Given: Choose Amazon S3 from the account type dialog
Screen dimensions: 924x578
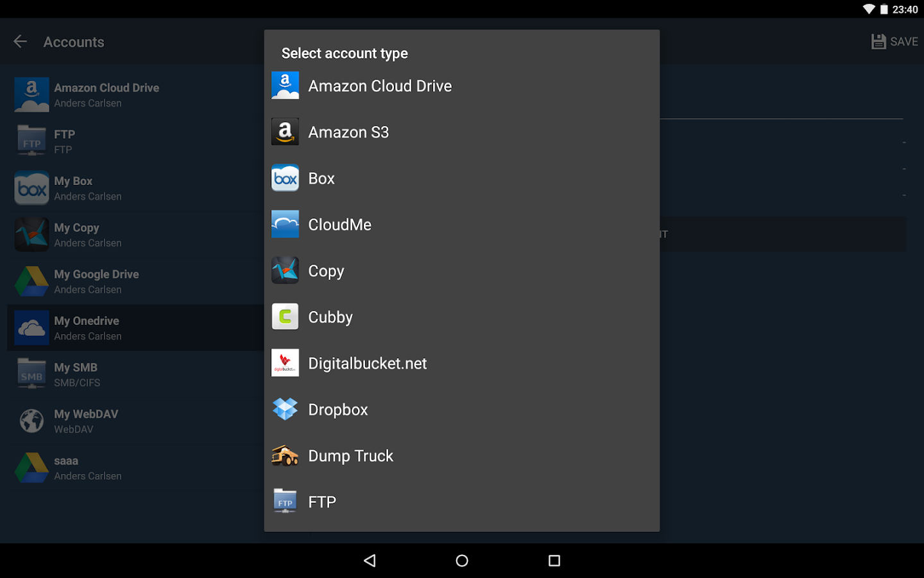Looking at the screenshot, I should coord(348,132).
